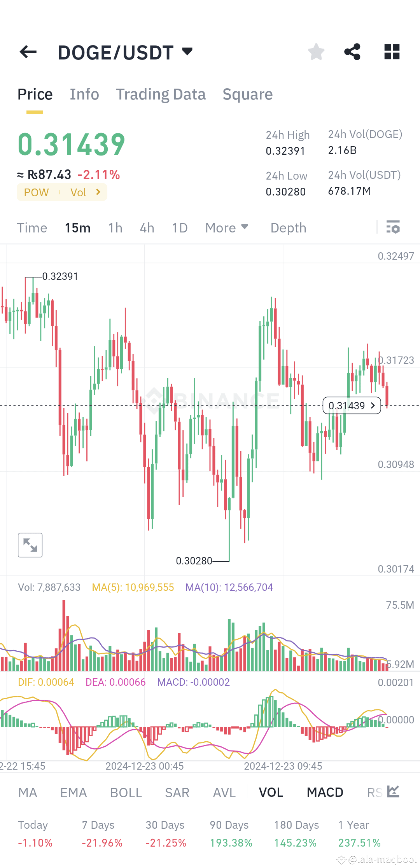This screenshot has width=420, height=868.
Task: Switch to the Square tab
Action: tap(247, 94)
